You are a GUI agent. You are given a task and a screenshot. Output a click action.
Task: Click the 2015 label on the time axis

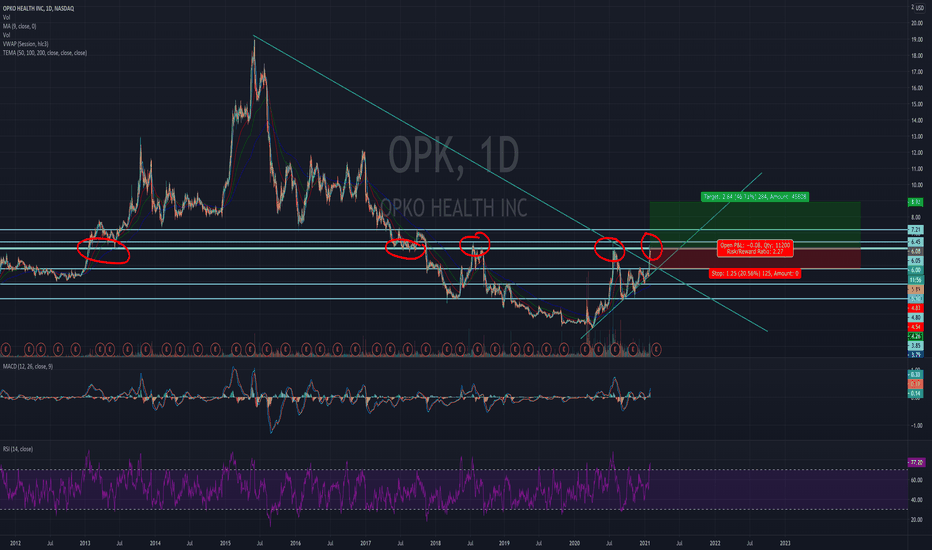[225, 543]
